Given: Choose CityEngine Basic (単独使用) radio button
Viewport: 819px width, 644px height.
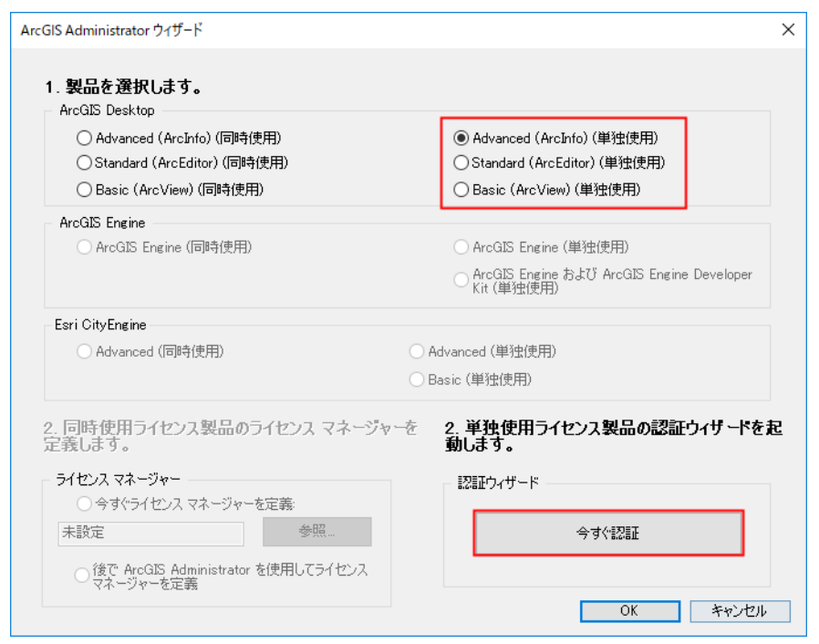Looking at the screenshot, I should pyautogui.click(x=416, y=379).
